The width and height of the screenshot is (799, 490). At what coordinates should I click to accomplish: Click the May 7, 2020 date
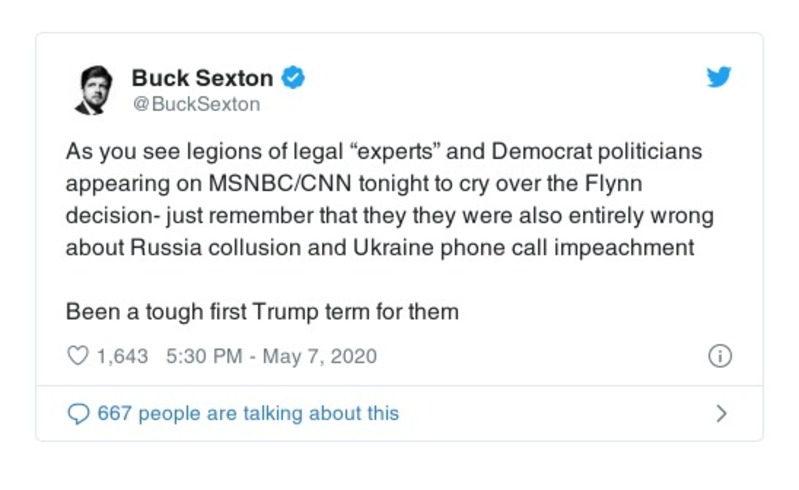pos(320,356)
